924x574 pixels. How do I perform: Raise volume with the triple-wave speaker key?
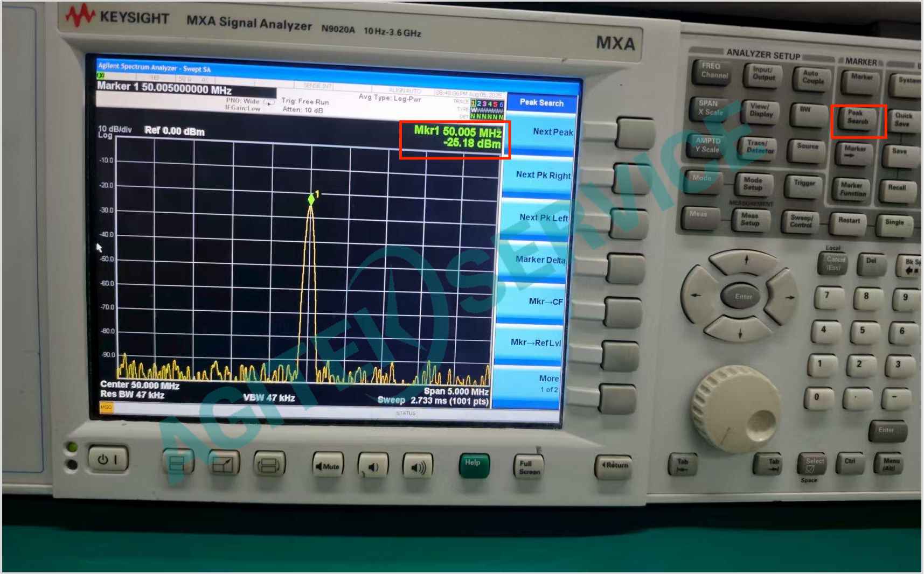click(x=418, y=466)
